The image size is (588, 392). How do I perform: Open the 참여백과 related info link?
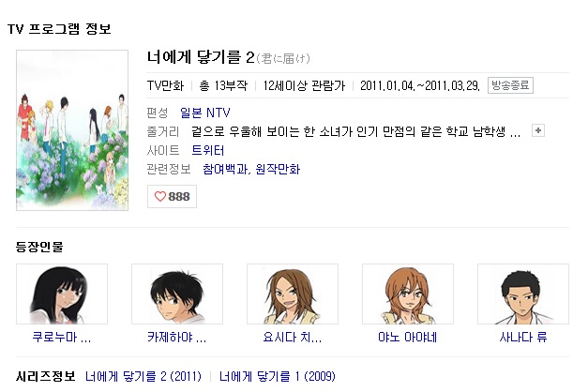(225, 169)
